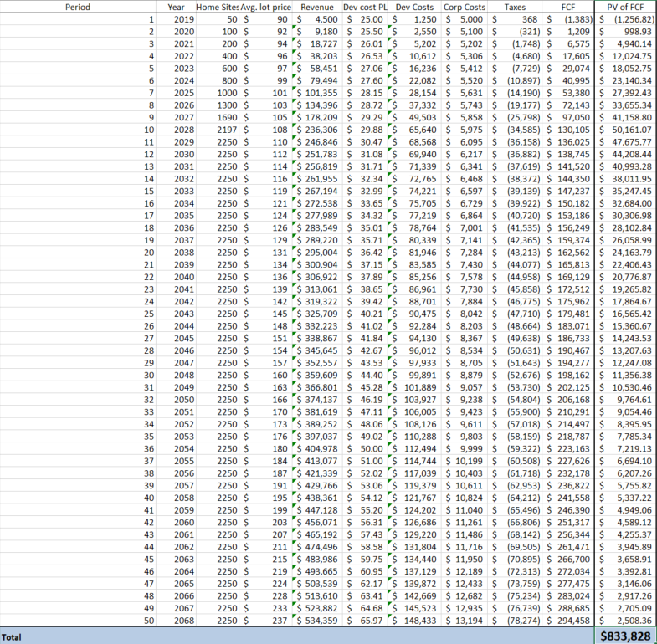Screen dimensions: 657x644
Task: Select year cell 2043
Action: pos(184,314)
